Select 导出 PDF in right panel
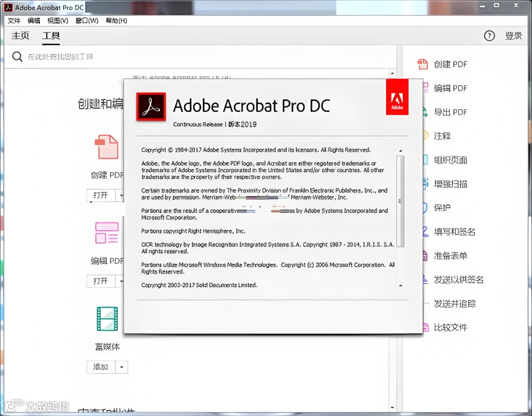532x416 pixels. tap(451, 112)
